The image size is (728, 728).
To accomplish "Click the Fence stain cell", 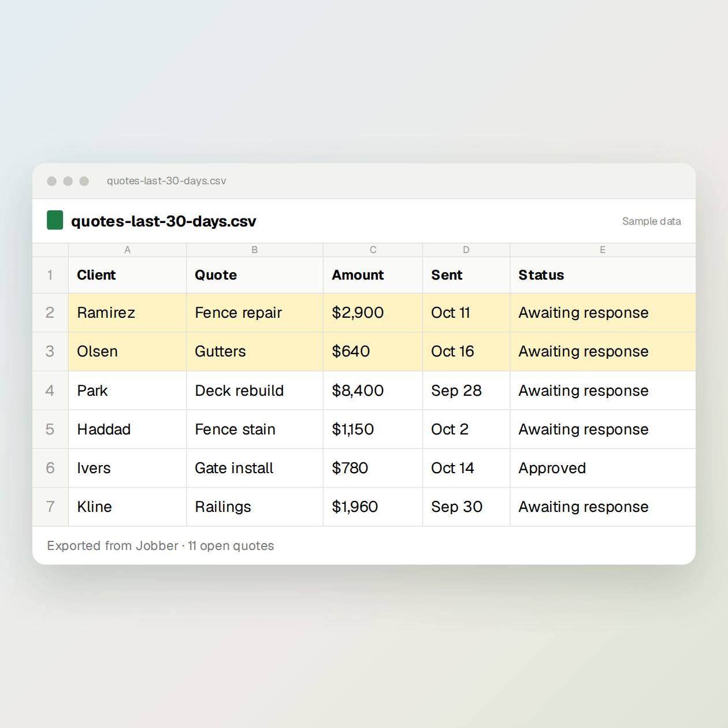I will pyautogui.click(x=254, y=429).
